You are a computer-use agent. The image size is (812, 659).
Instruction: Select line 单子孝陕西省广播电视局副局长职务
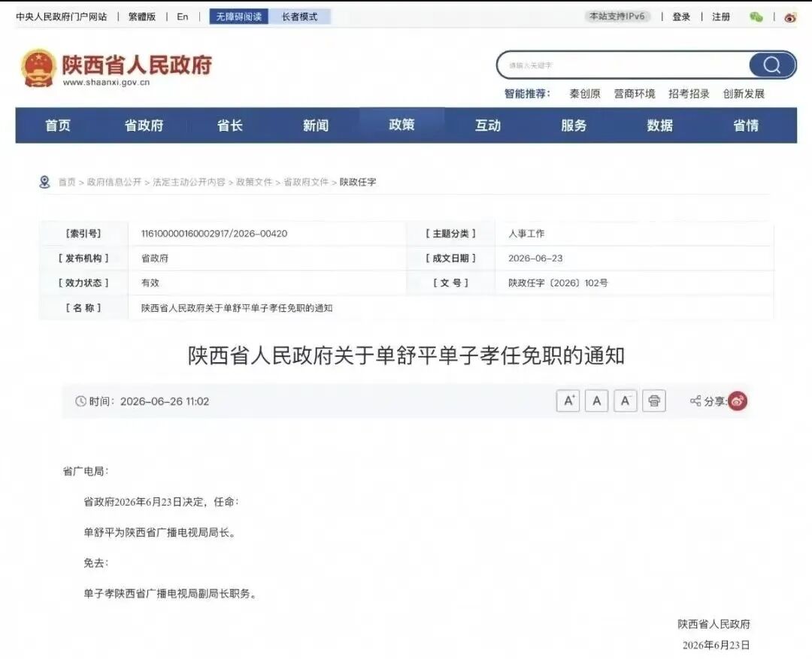pos(170,594)
